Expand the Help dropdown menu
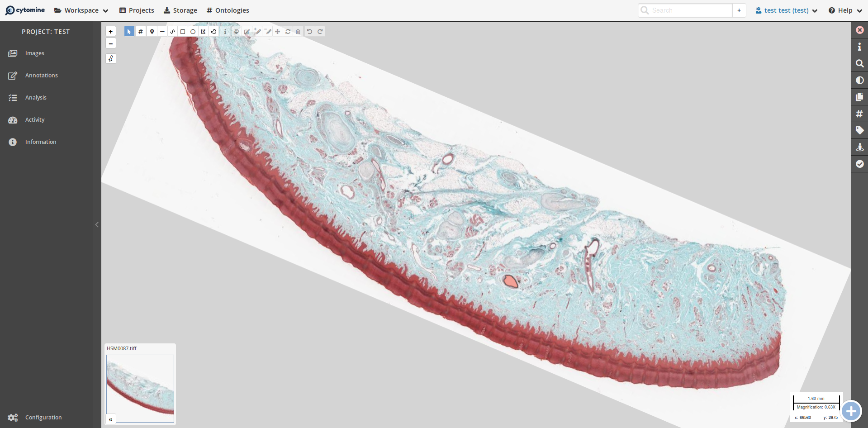 click(x=845, y=10)
